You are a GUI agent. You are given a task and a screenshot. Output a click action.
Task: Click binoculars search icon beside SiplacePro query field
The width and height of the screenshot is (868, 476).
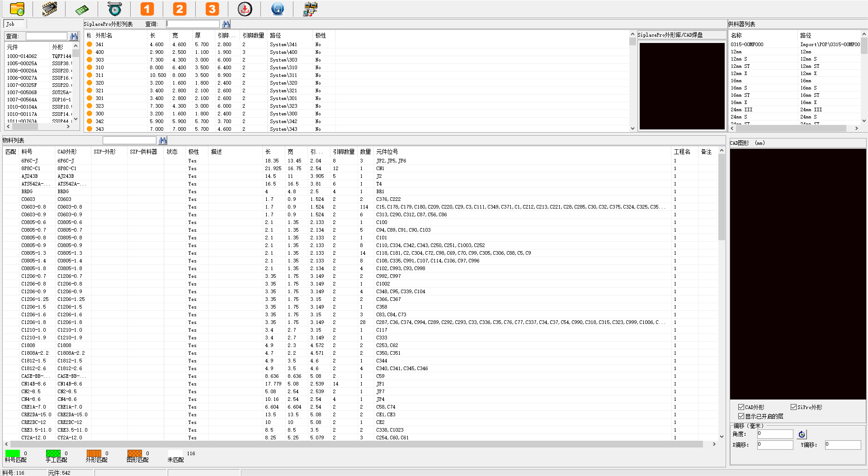click(x=226, y=24)
